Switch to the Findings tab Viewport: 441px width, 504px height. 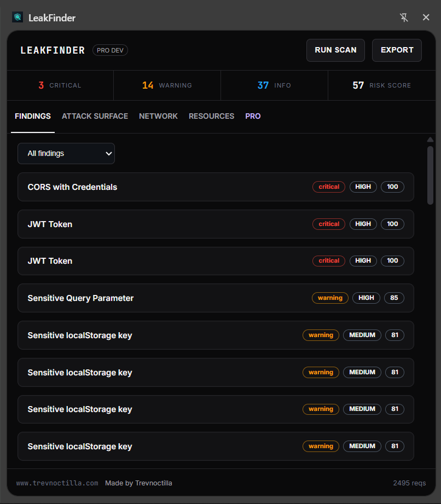pos(33,117)
